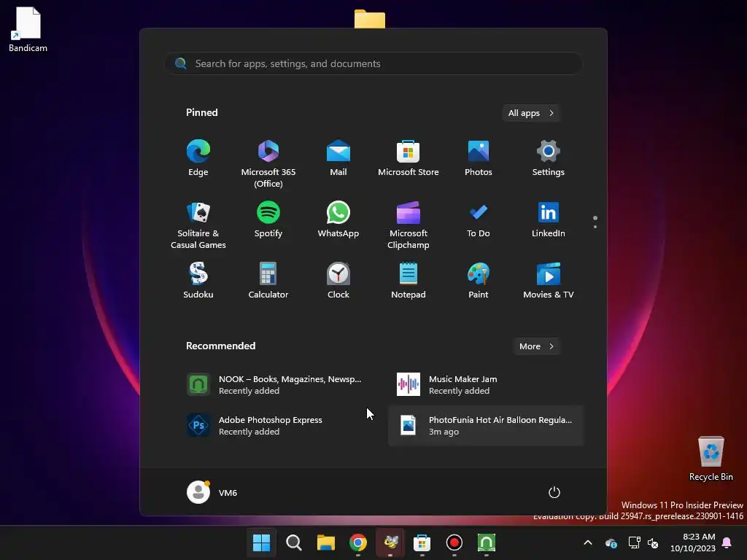Launch Notepad
The width and height of the screenshot is (747, 560).
409,281
